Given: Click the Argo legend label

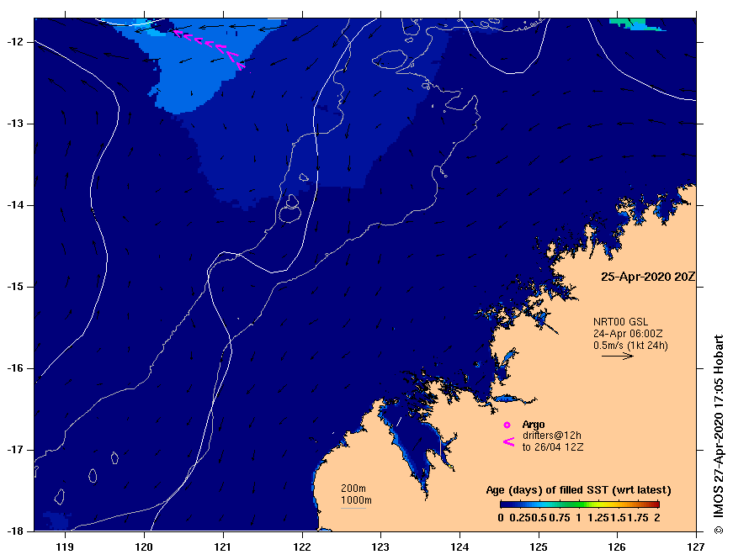Looking at the screenshot, I should point(534,425).
